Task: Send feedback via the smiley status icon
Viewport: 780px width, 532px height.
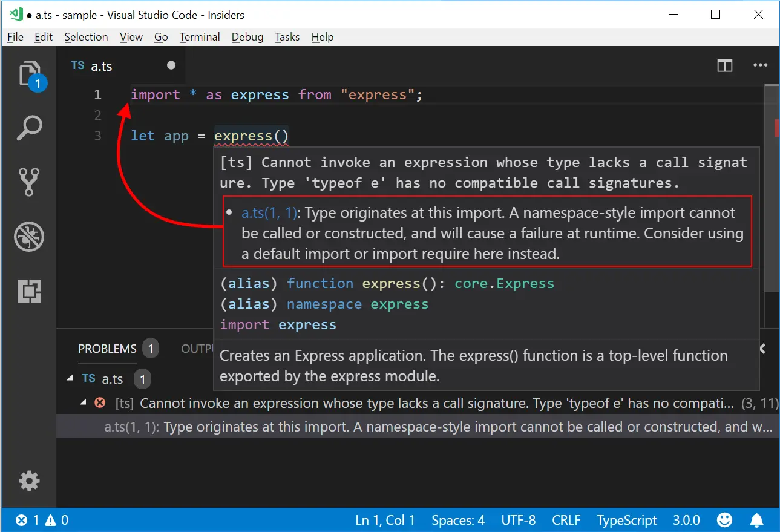Action: (x=724, y=520)
